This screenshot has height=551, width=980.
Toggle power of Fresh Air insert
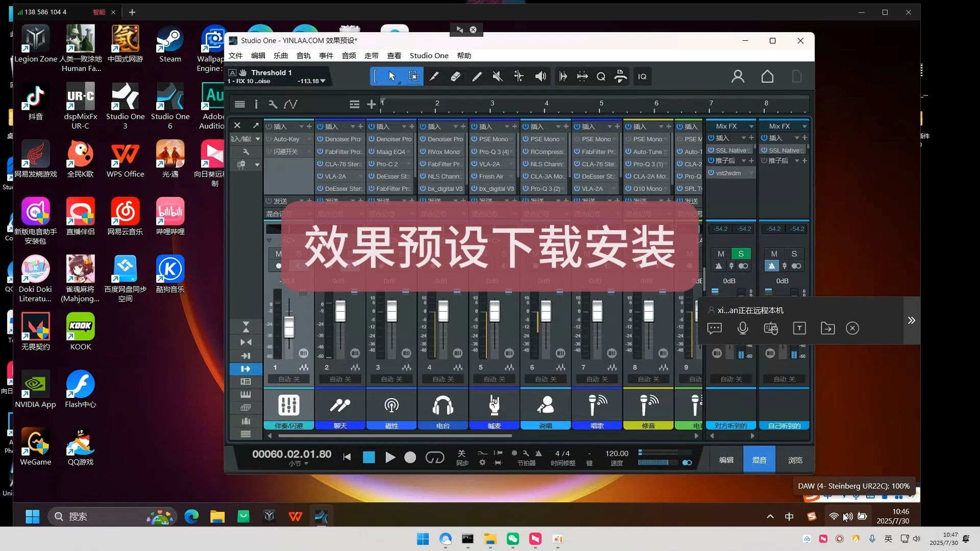click(474, 176)
